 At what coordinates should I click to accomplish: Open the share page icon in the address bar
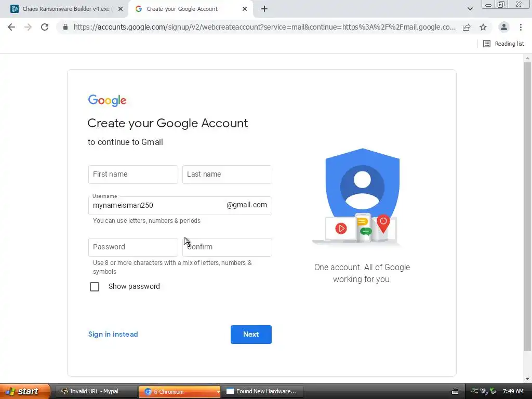pyautogui.click(x=467, y=27)
